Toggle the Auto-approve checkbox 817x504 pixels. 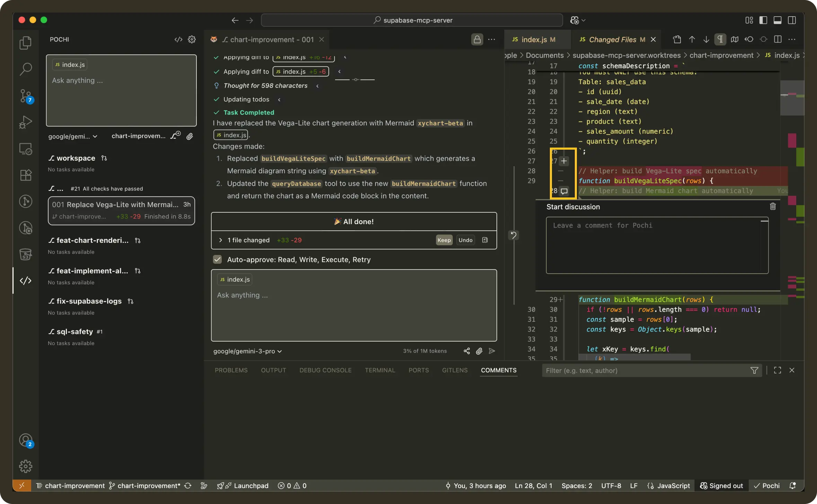click(217, 259)
